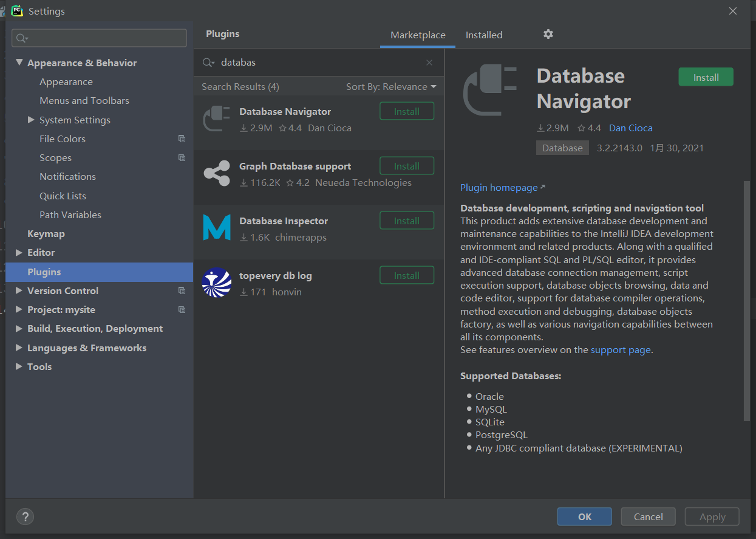
Task: Install Graph Database support plugin
Action: pos(407,166)
